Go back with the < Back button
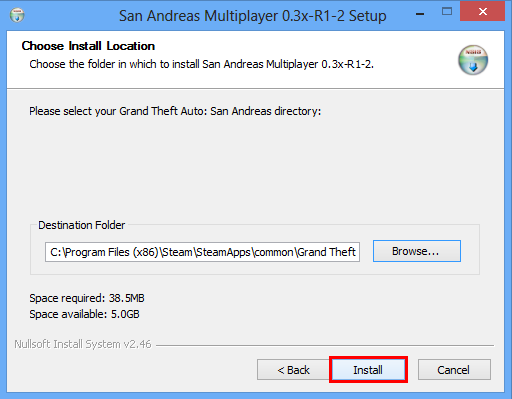Screen dimensions: 512x399 [293, 370]
